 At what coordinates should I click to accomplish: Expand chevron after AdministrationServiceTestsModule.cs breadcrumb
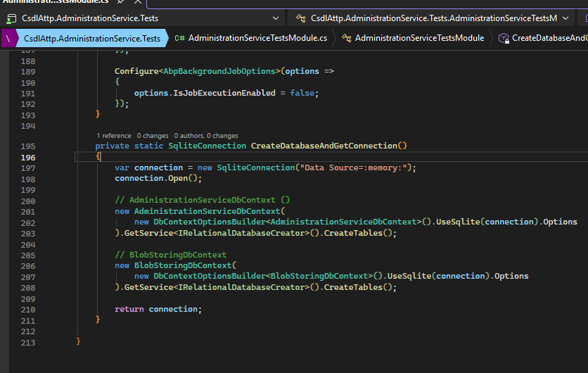point(333,38)
